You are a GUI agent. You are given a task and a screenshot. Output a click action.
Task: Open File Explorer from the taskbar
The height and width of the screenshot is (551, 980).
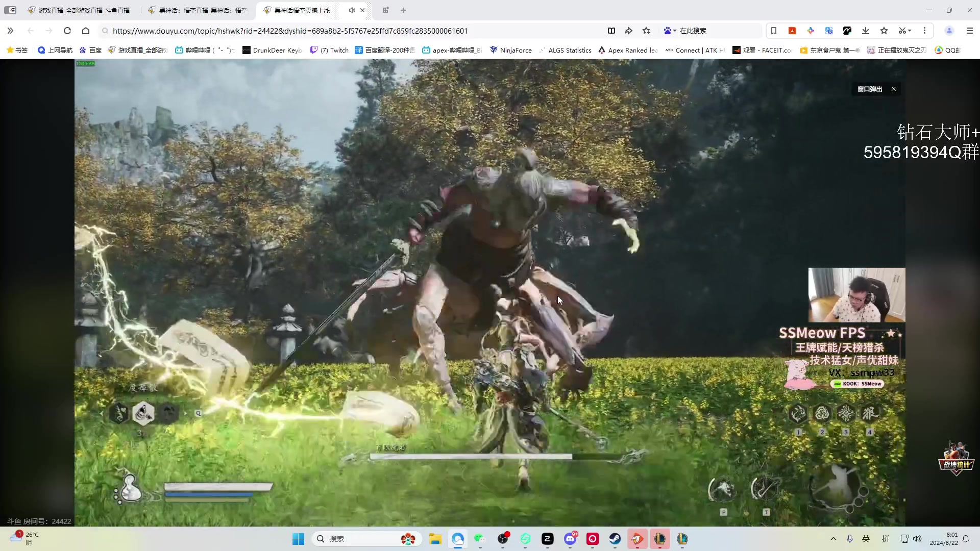pos(435,539)
